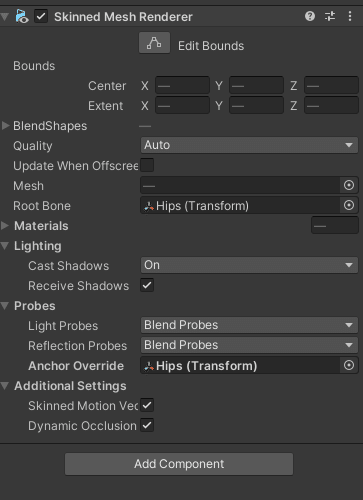Collapse the Lighting section
This screenshot has height=500, width=363.
coord(5,246)
